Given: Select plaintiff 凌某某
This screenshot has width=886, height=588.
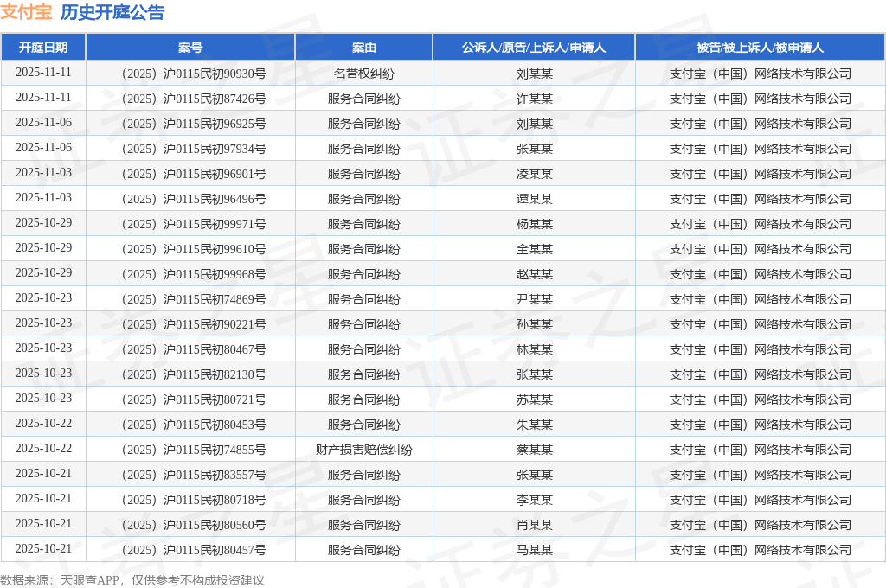Looking at the screenshot, I should pyautogui.click(x=535, y=174).
